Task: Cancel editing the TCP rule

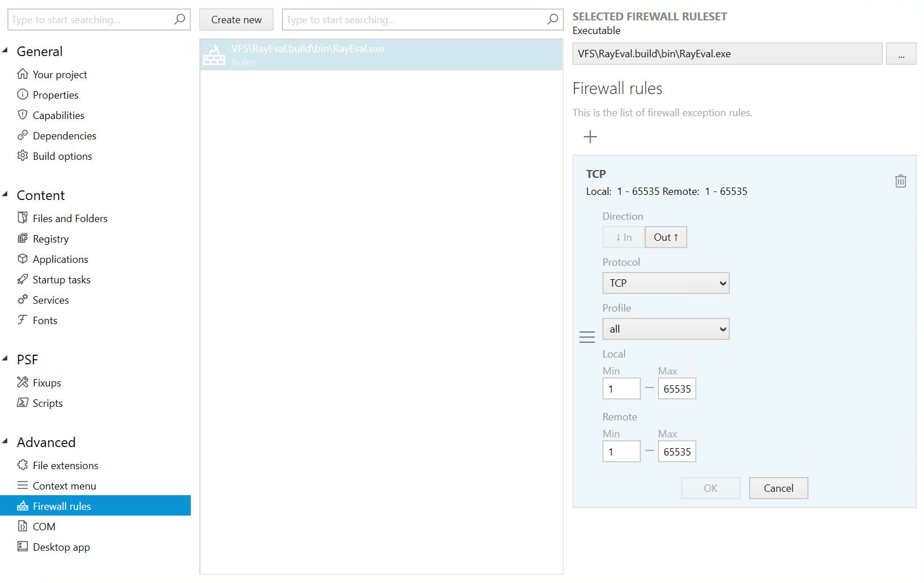Action: tap(778, 488)
